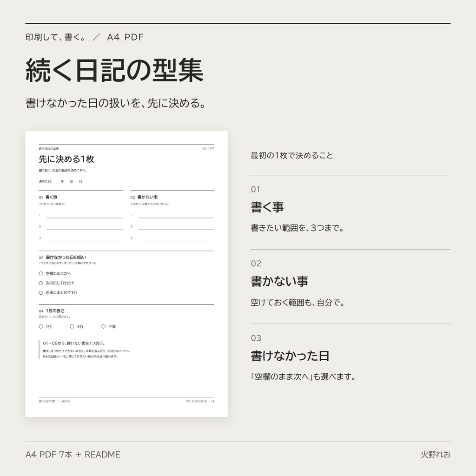The height and width of the screenshot is (476, 476).
Task: Click the large 書く事 heading on the right
Action: click(267, 207)
